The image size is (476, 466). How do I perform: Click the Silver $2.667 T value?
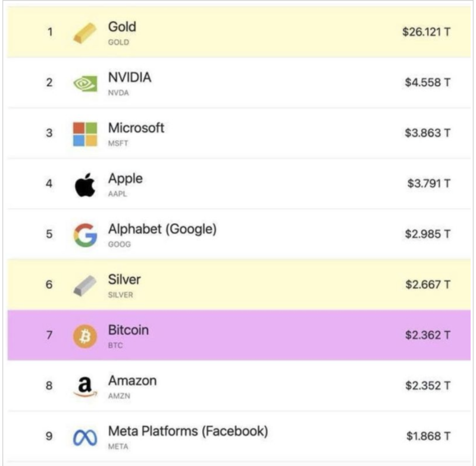click(427, 285)
